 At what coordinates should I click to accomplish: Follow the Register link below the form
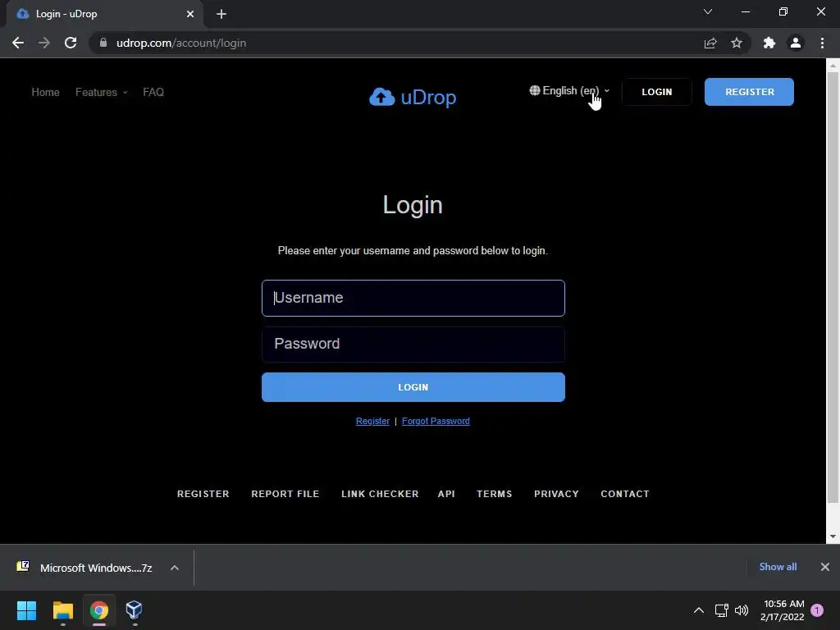click(372, 421)
